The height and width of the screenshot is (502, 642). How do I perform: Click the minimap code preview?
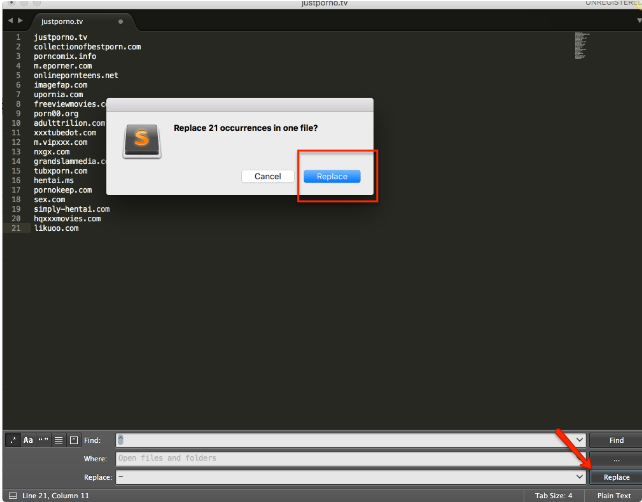point(581,45)
